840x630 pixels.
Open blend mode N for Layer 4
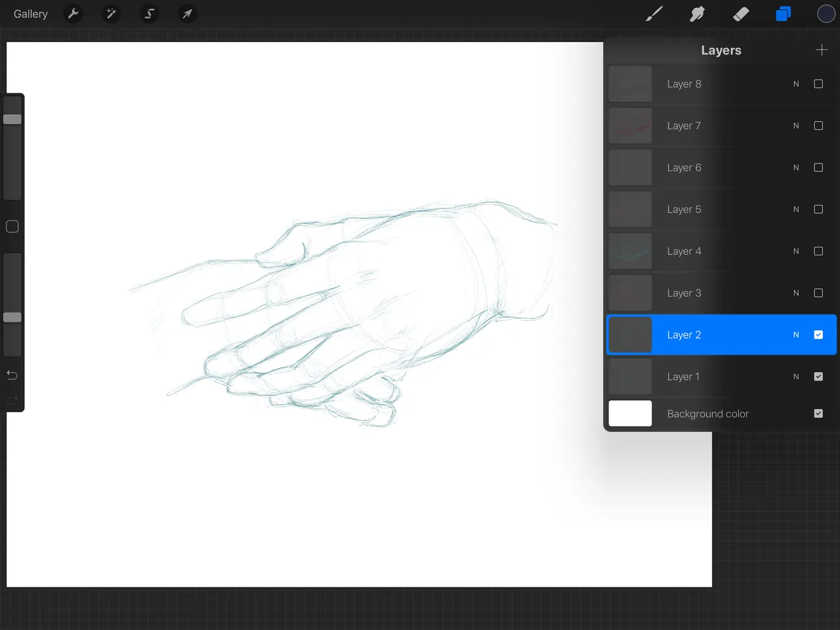(x=796, y=251)
